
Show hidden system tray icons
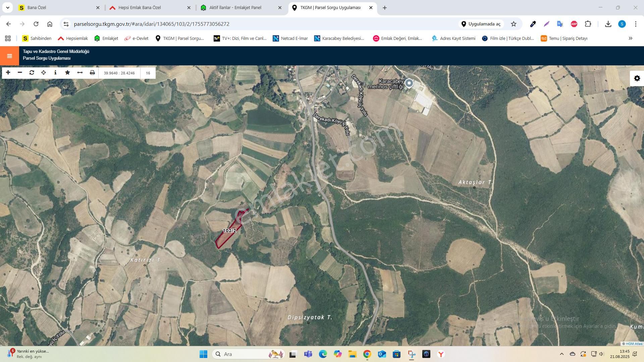(x=561, y=354)
